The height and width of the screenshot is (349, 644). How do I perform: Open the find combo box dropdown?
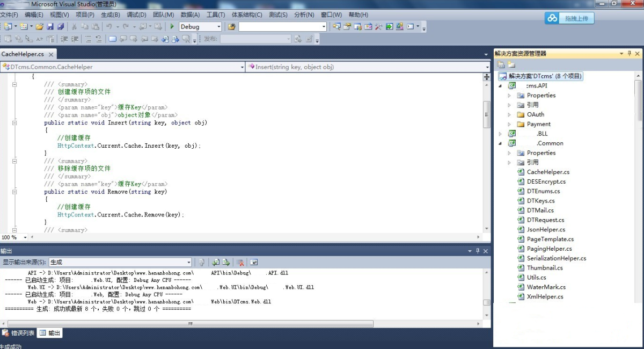point(324,26)
